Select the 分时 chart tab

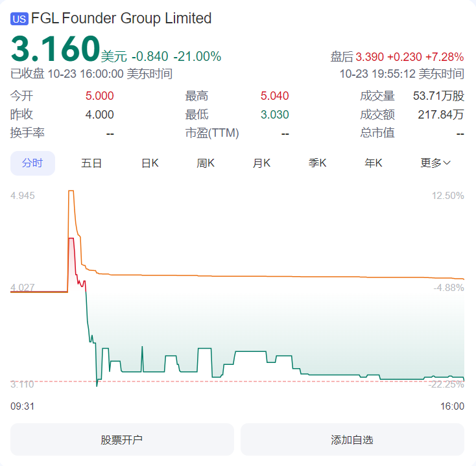(x=32, y=163)
